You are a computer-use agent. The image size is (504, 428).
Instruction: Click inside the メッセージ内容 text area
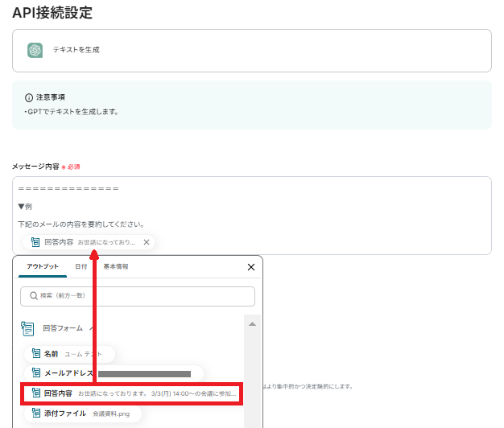252,216
